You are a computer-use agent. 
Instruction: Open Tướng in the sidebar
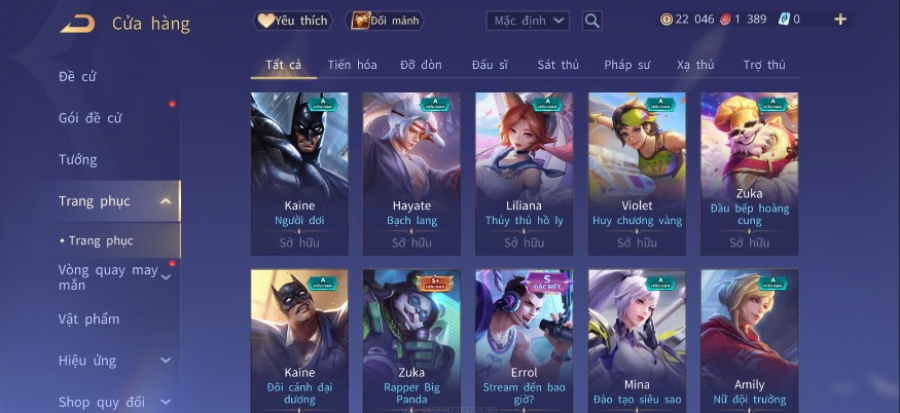point(78,159)
